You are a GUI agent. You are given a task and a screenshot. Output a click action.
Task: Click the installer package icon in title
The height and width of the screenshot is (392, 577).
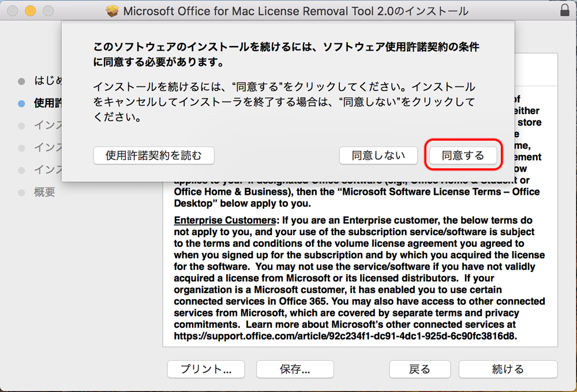tap(113, 10)
